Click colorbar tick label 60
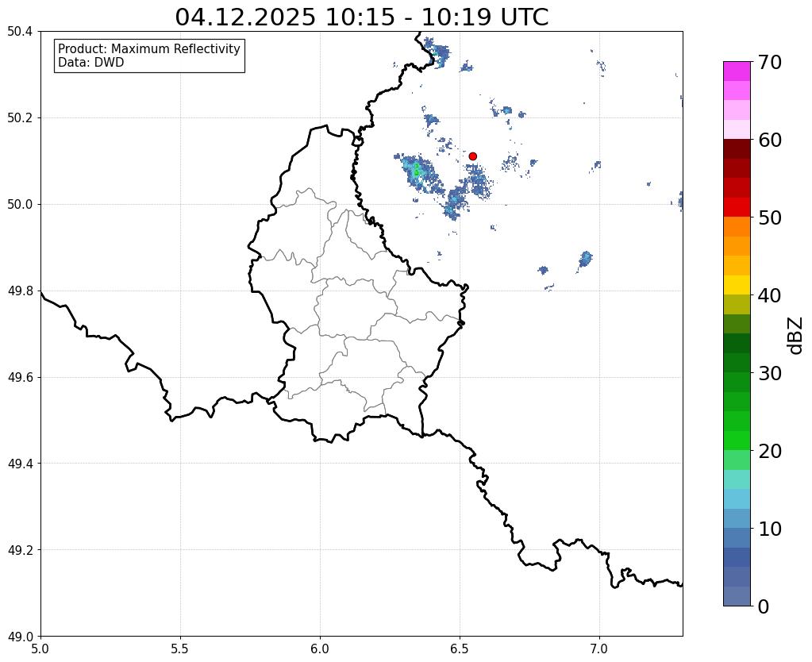 click(x=770, y=140)
